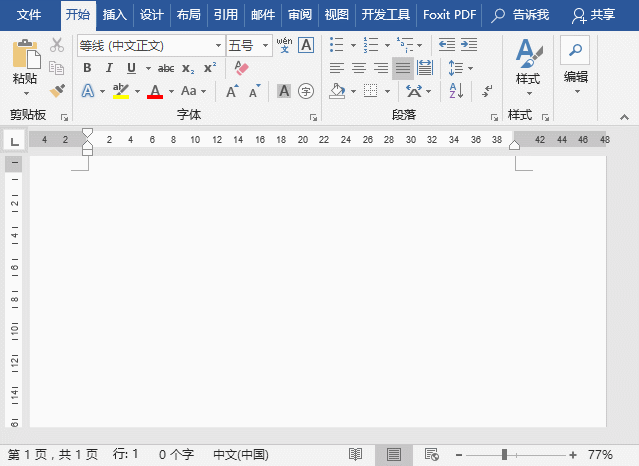Click the zoom slider in status bar
639x466 pixels.
click(505, 455)
